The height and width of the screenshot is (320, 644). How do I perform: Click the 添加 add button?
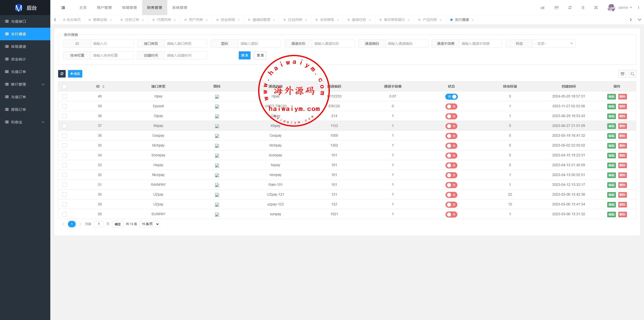tap(75, 74)
